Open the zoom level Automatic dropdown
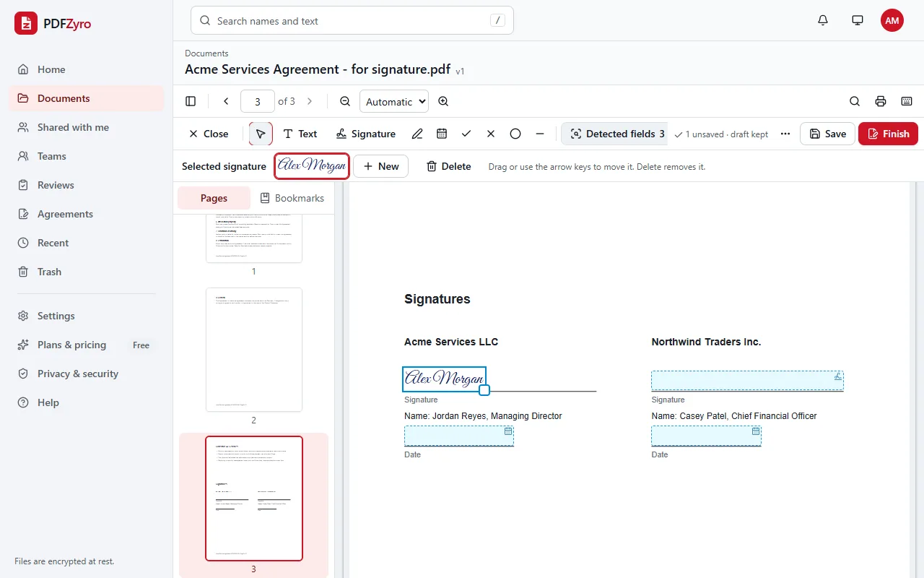This screenshot has width=924, height=578. click(394, 102)
